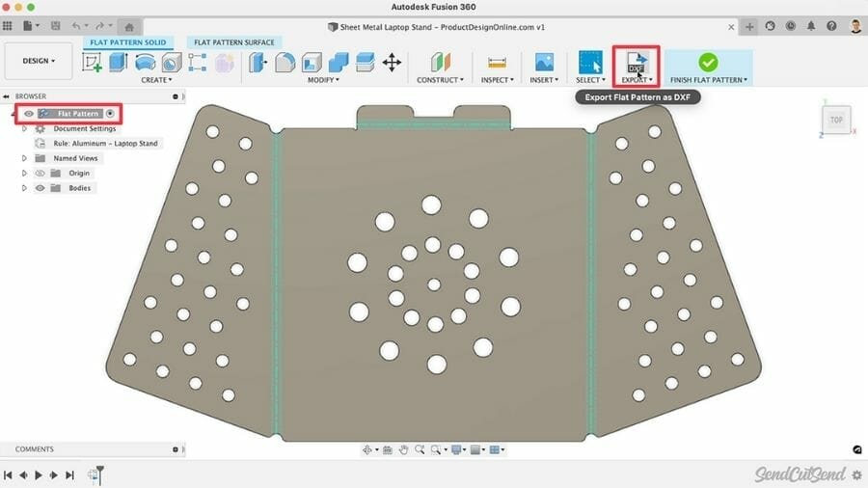This screenshot has height=488, width=868.
Task: Expand the Origin tree node arrow
Action: click(x=24, y=174)
